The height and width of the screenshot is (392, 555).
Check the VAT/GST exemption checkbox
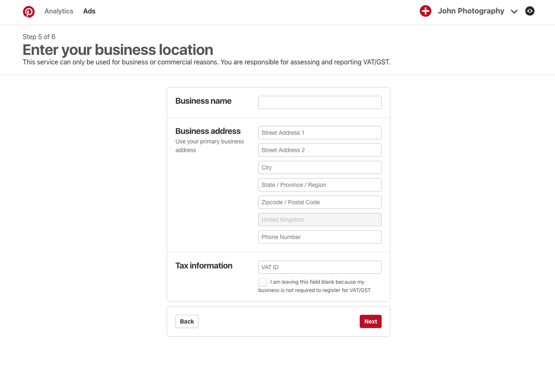pyautogui.click(x=262, y=282)
